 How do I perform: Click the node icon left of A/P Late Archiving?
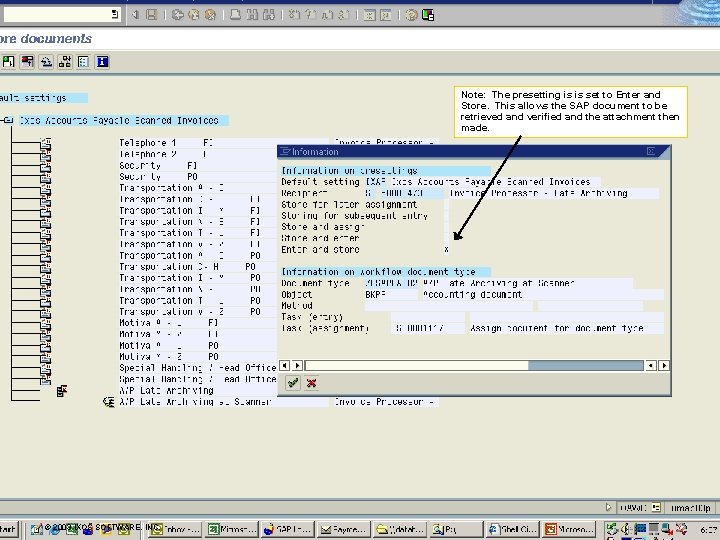(x=62, y=391)
